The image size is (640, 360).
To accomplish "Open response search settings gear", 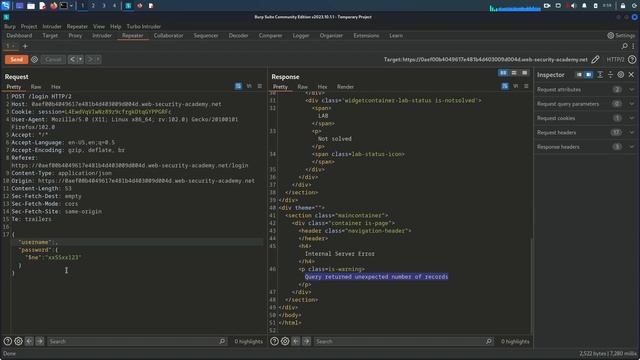I will (285, 341).
